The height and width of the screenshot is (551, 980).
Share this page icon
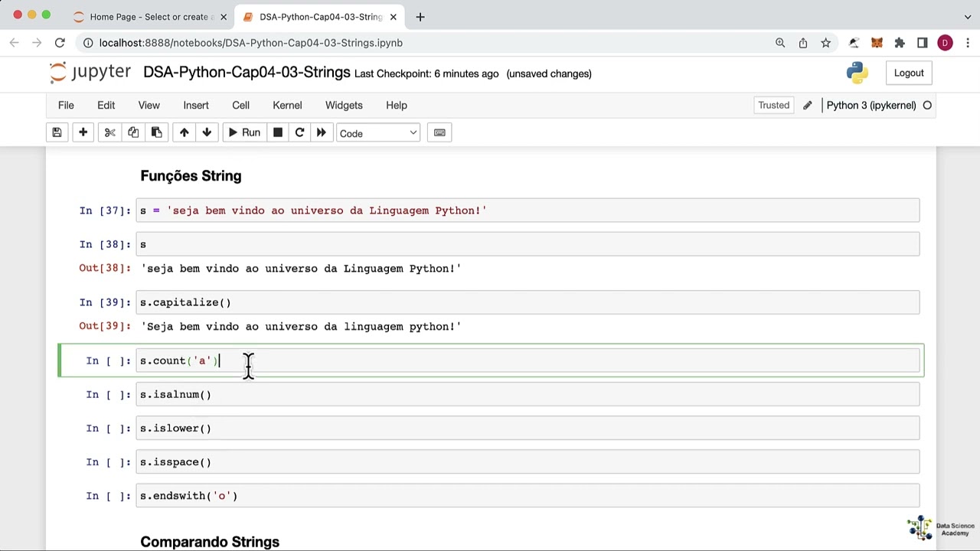click(803, 43)
